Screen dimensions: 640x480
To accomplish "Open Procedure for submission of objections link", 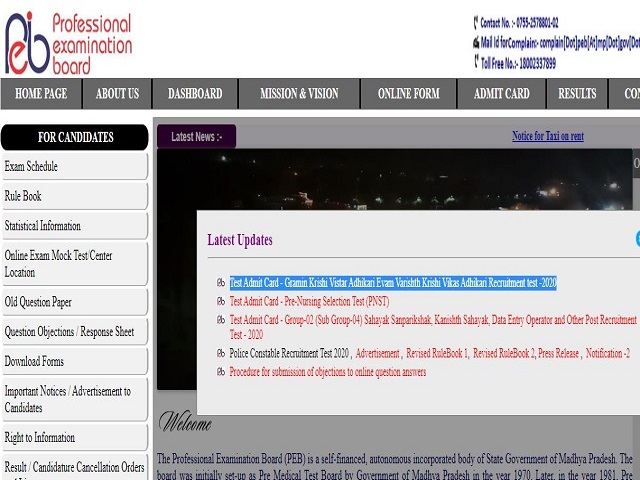I will click(x=328, y=372).
